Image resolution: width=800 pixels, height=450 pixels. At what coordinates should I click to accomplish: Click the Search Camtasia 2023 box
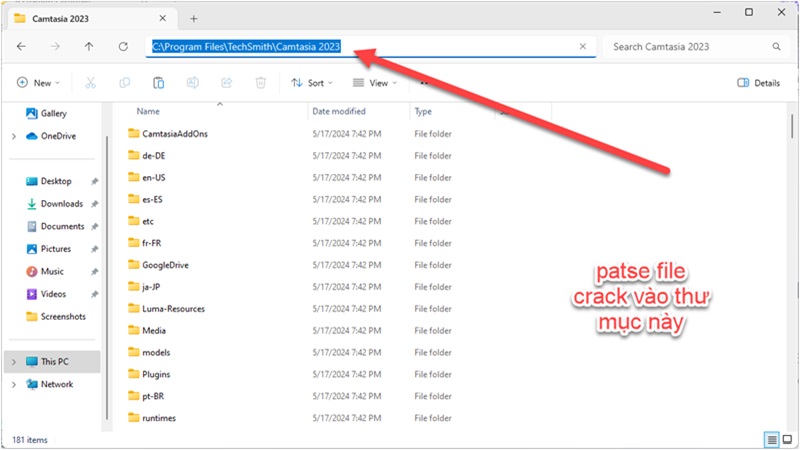tap(690, 47)
